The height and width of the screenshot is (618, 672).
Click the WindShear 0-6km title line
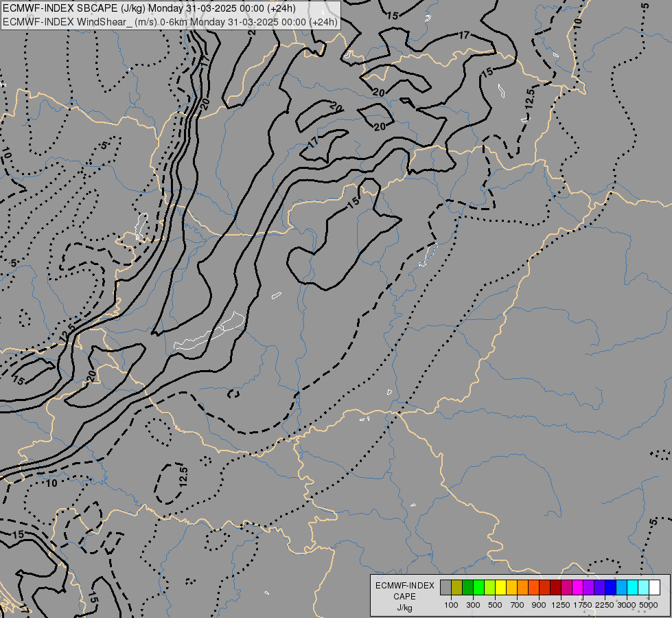point(170,22)
